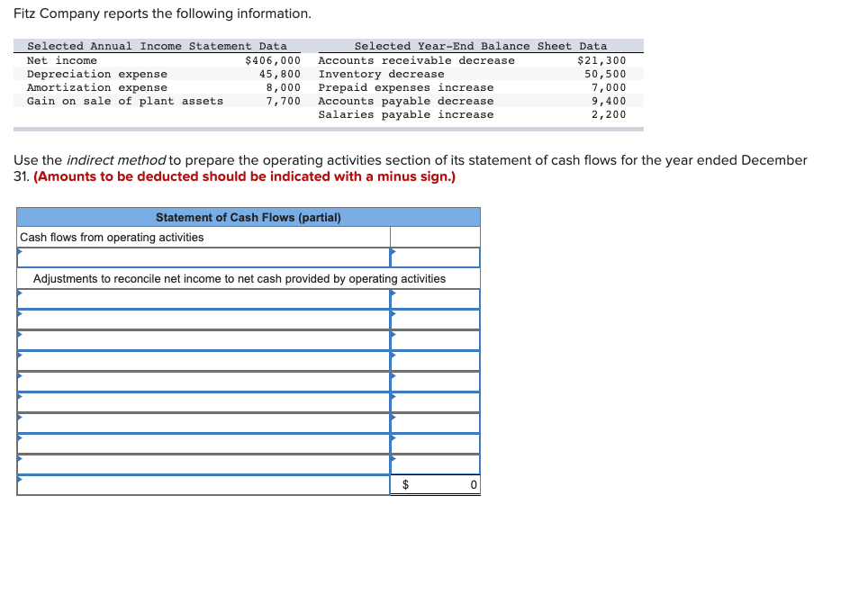Image resolution: width=868 pixels, height=604 pixels.
Task: Click the Prepaid expenses increase label
Action: pyautogui.click(x=406, y=87)
